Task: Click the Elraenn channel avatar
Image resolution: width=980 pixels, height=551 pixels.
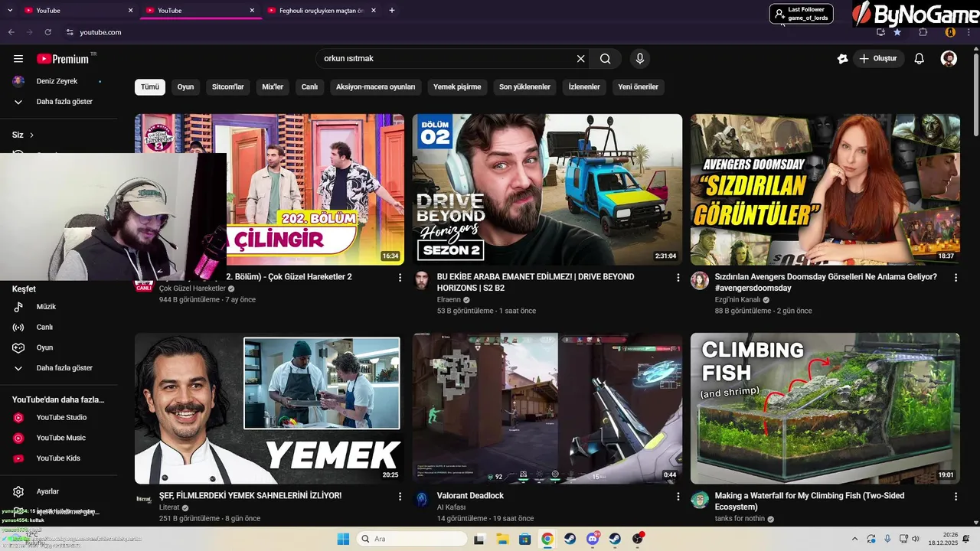Action: click(422, 281)
